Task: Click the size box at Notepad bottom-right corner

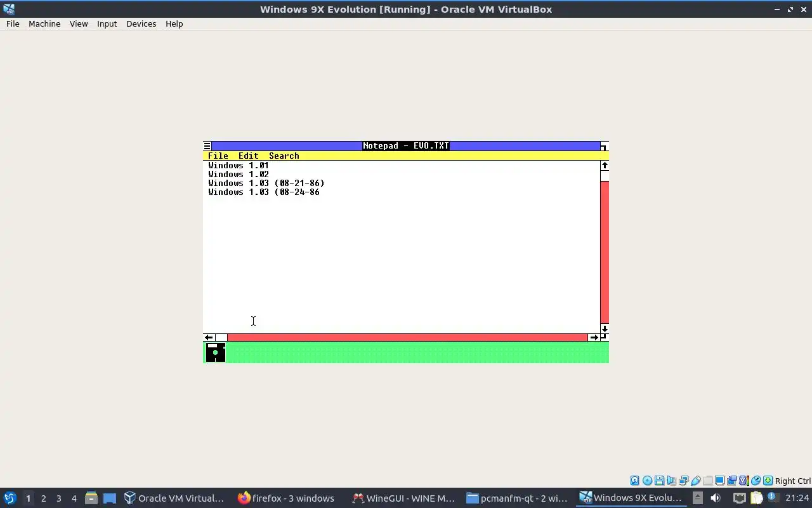Action: [605, 337]
